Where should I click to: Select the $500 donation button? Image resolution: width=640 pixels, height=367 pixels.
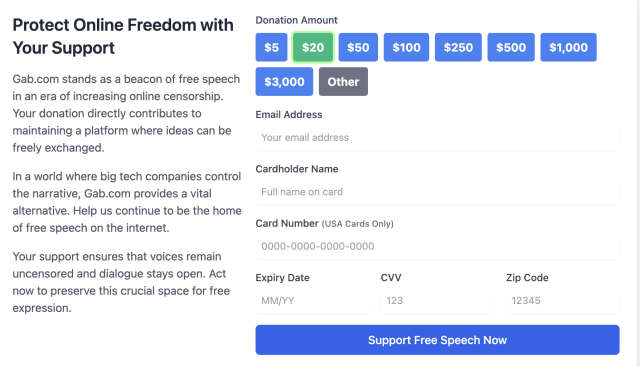511,47
